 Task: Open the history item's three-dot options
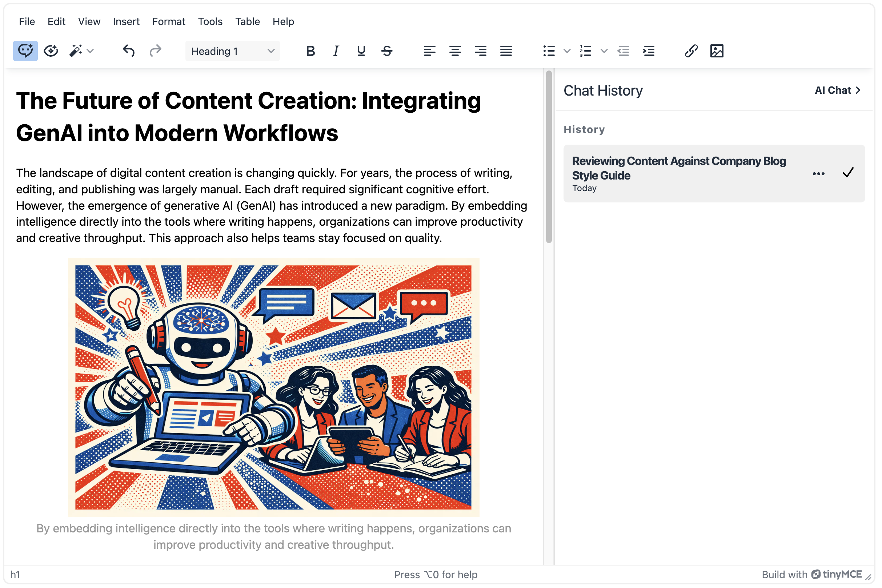pos(819,174)
